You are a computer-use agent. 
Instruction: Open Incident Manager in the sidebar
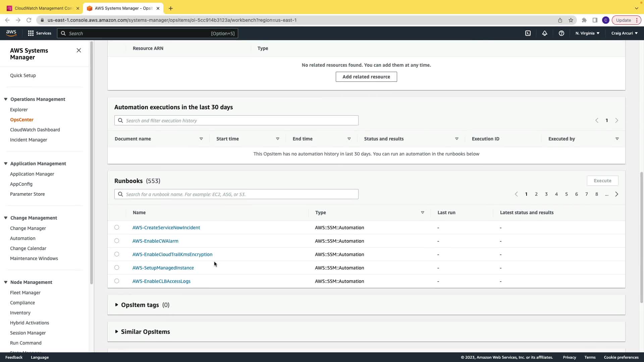click(x=29, y=140)
